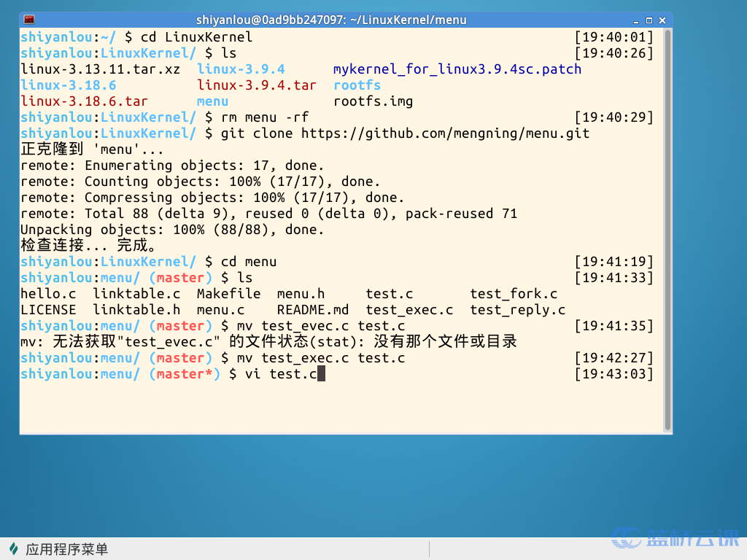Click the 'menu.h' file name
Image resolution: width=747 pixels, height=560 pixels.
301,294
